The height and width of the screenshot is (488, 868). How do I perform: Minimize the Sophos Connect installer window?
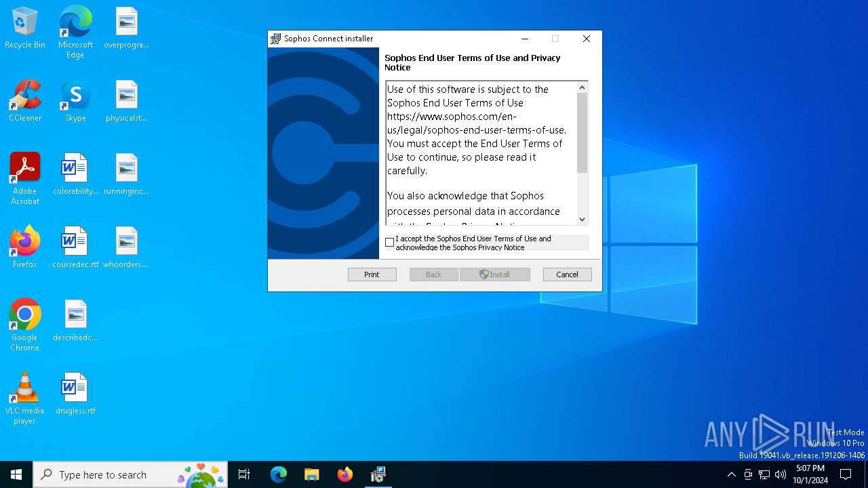(x=525, y=39)
